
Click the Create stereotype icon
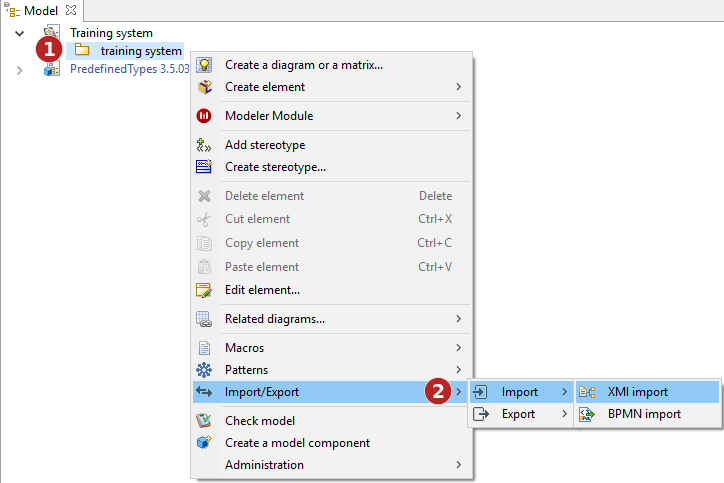coord(204,167)
